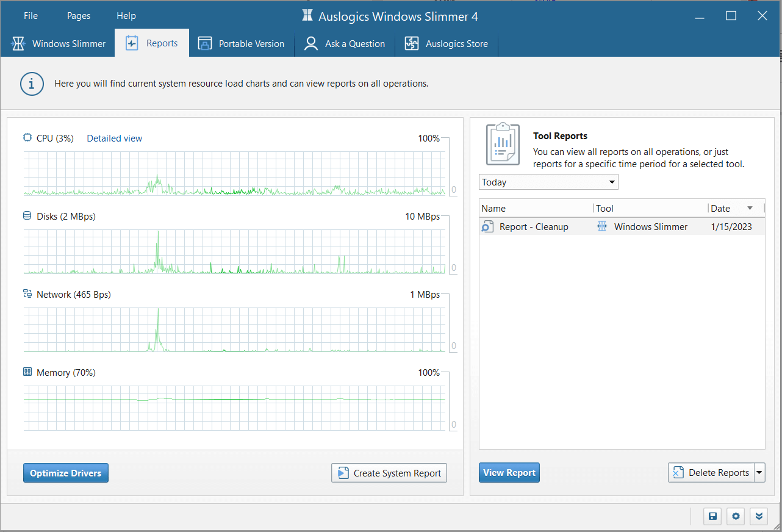Open the Portable Version tab
The height and width of the screenshot is (532, 782).
(242, 44)
